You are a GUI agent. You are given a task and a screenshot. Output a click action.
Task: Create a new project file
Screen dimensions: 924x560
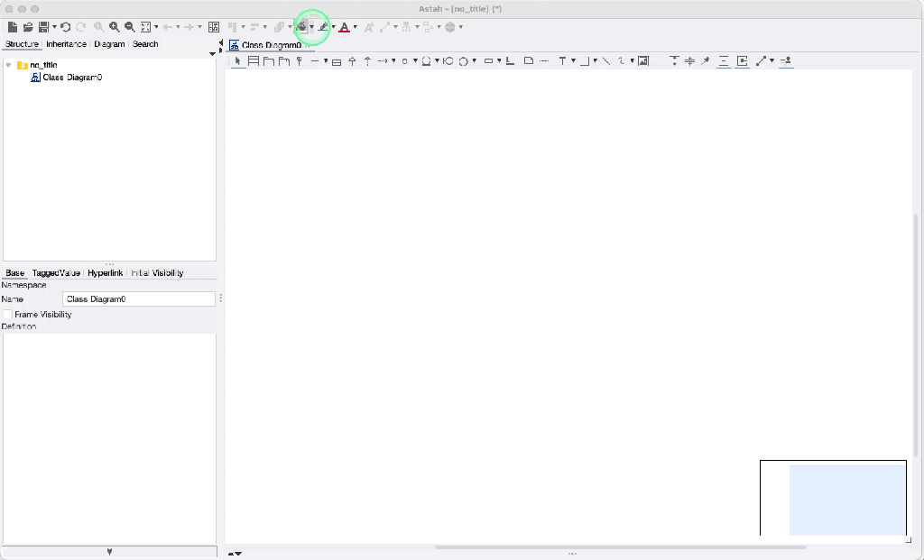(x=13, y=27)
